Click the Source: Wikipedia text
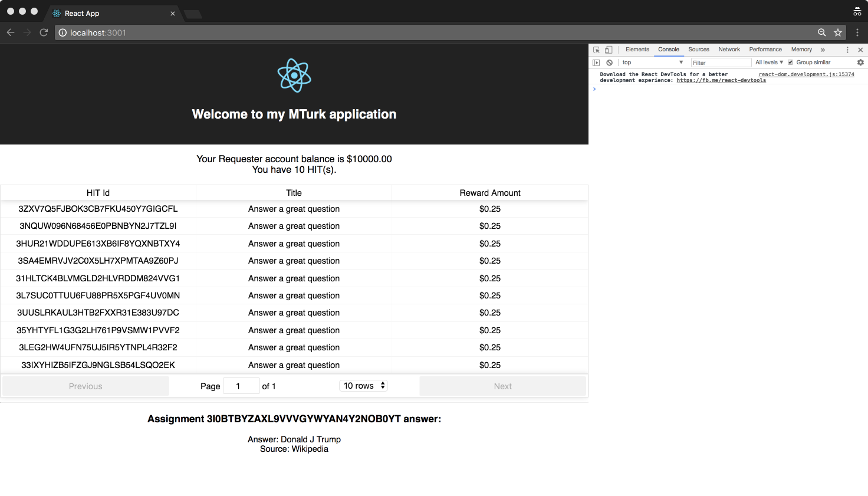Image resolution: width=868 pixels, height=496 pixels. tap(294, 449)
